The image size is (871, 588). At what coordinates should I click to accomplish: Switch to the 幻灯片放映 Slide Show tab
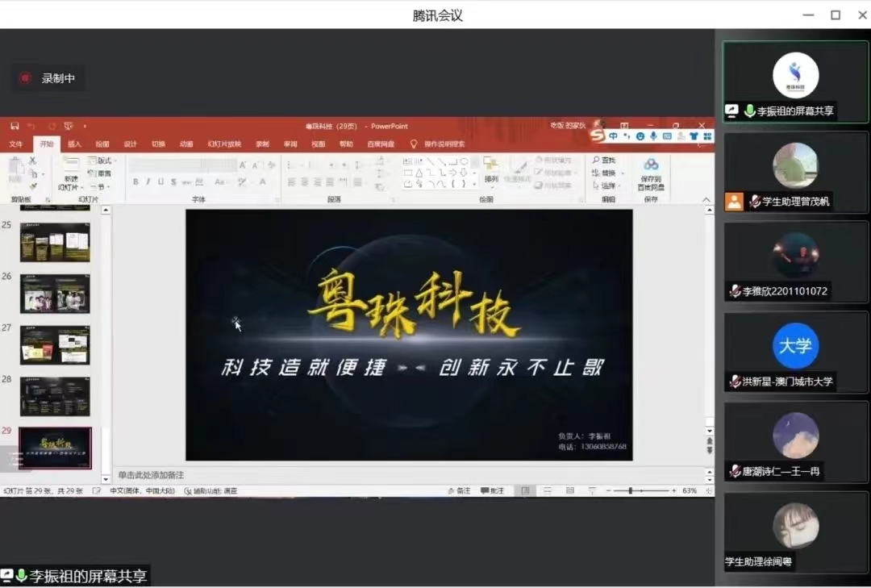(224, 144)
